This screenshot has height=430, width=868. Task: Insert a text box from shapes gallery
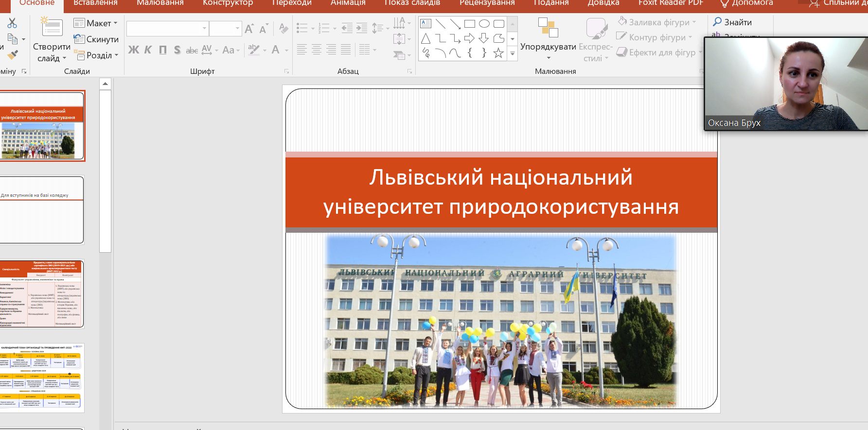click(426, 24)
